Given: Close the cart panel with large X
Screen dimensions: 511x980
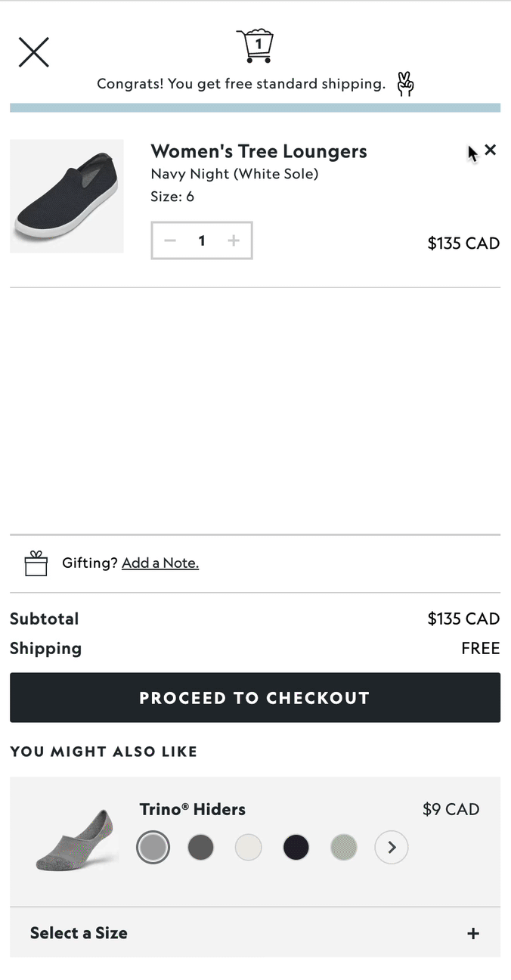Looking at the screenshot, I should tap(34, 52).
